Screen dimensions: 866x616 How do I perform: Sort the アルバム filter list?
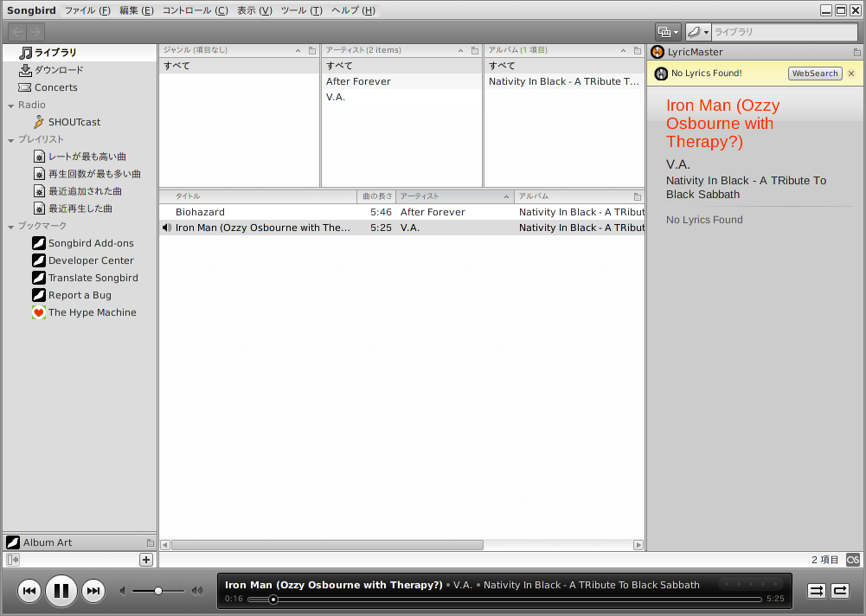click(623, 50)
